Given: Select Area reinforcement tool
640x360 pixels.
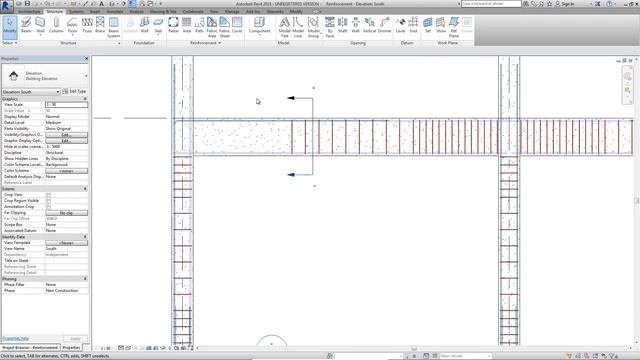Looking at the screenshot, I should pyautogui.click(x=187, y=25).
